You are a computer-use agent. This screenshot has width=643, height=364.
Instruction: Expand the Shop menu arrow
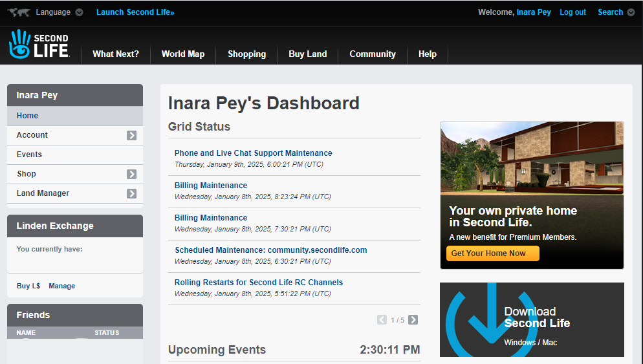131,174
